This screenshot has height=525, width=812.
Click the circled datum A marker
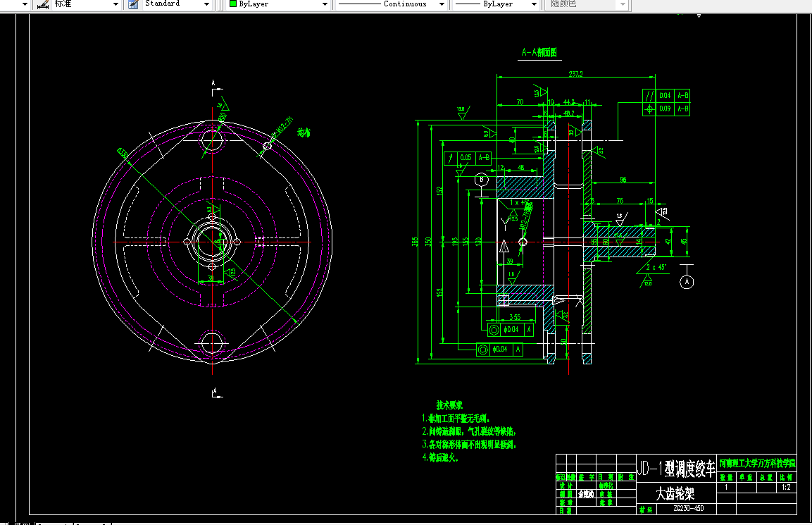(687, 282)
